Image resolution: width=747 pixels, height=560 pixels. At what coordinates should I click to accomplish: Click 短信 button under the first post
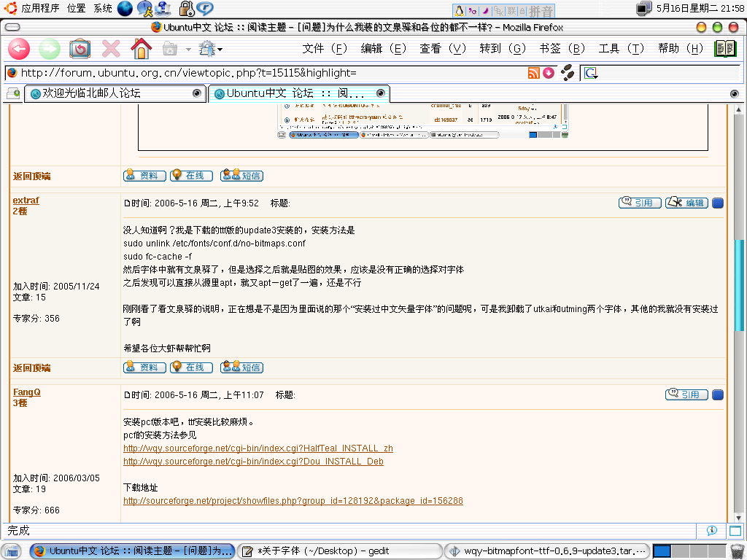[241, 175]
